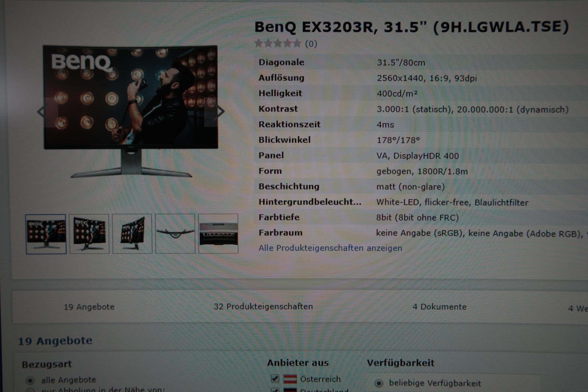
Task: Select the second angled monitor thumbnail
Action: point(89,234)
